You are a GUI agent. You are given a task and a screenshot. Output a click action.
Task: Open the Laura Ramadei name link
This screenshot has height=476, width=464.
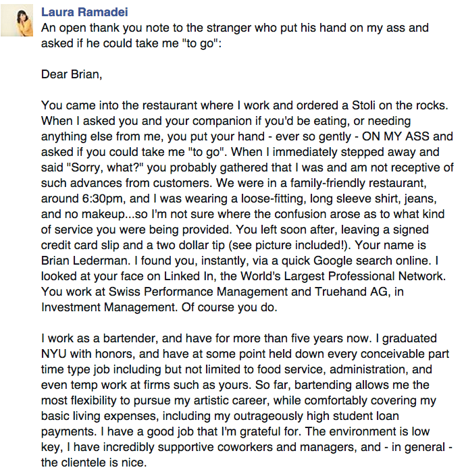click(84, 12)
